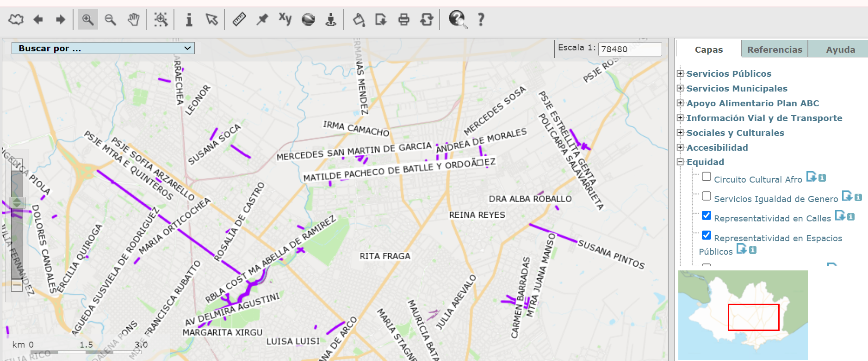This screenshot has height=361, width=868.
Task: Click the Equidad category label
Action: pos(705,162)
